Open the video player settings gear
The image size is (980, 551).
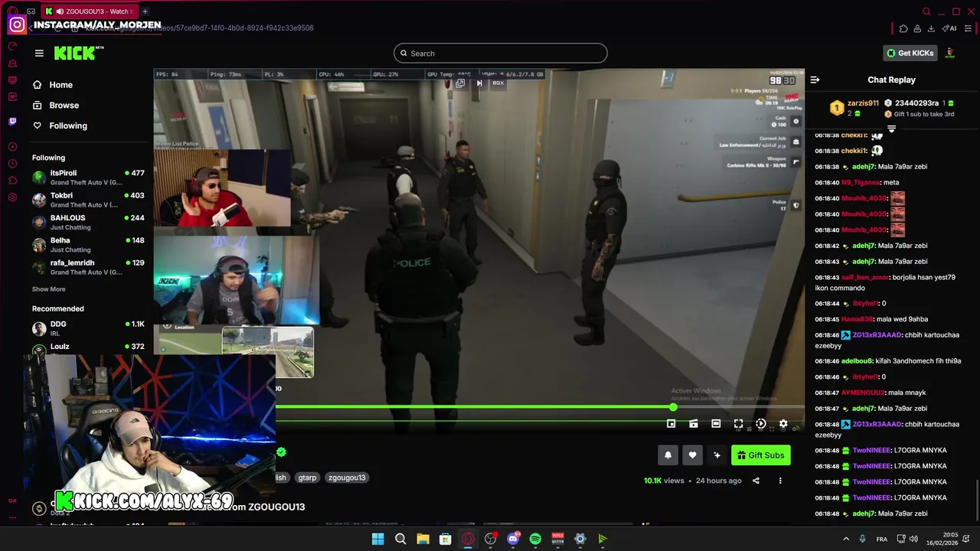pos(783,423)
